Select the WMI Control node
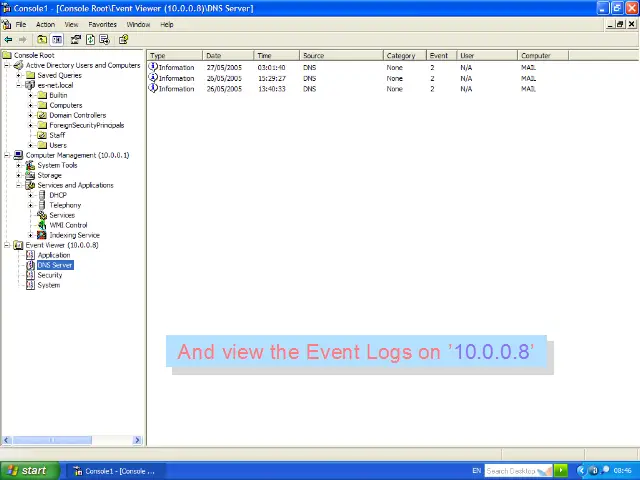640x480 pixels. pyautogui.click(x=68, y=225)
